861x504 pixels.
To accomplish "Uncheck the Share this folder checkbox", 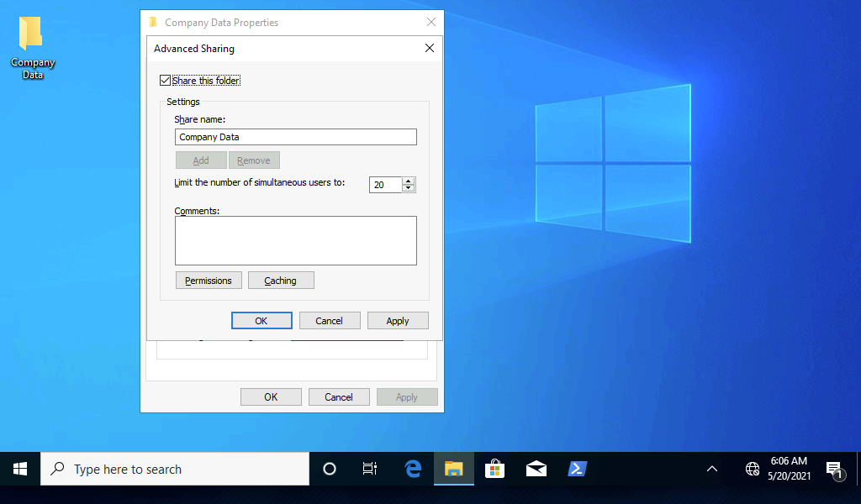I will [166, 81].
